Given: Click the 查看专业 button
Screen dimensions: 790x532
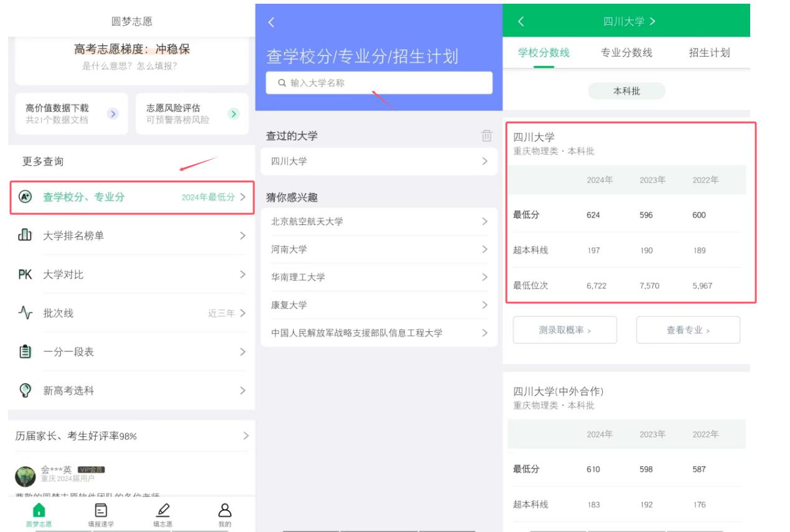Looking at the screenshot, I should [x=688, y=330].
